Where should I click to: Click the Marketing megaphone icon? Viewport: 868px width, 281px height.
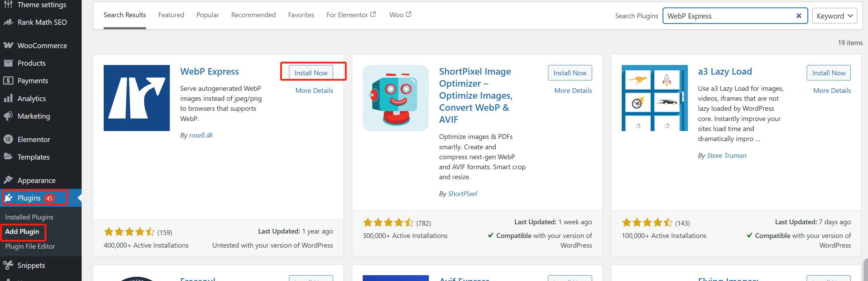[x=8, y=116]
